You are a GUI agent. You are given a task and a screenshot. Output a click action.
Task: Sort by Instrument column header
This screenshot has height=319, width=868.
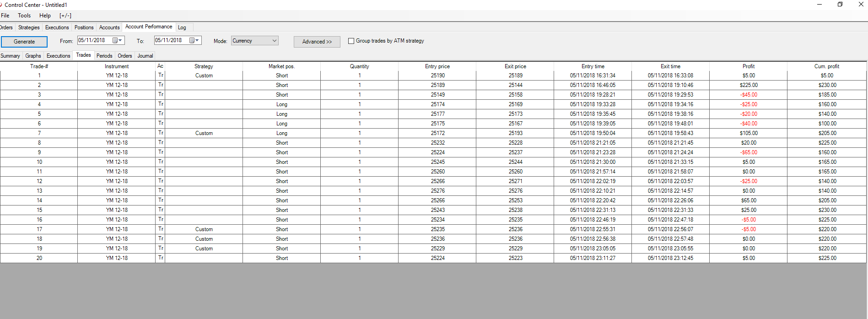[117, 66]
